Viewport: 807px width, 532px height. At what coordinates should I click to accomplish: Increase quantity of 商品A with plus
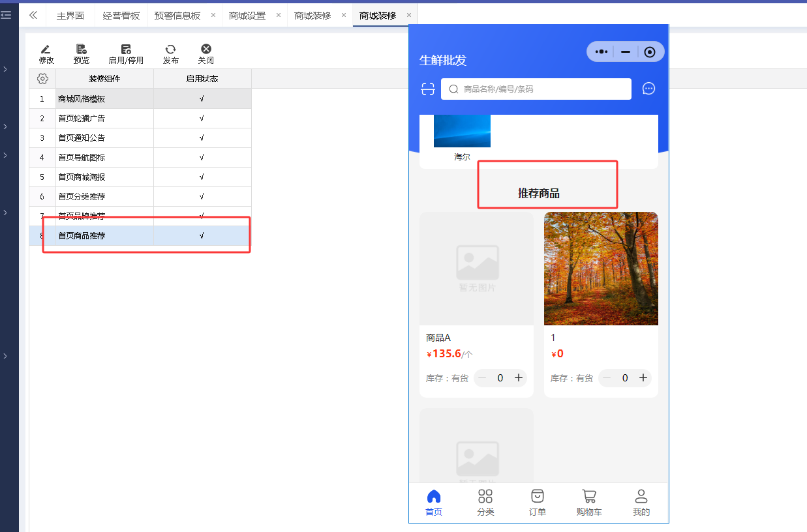click(x=519, y=378)
